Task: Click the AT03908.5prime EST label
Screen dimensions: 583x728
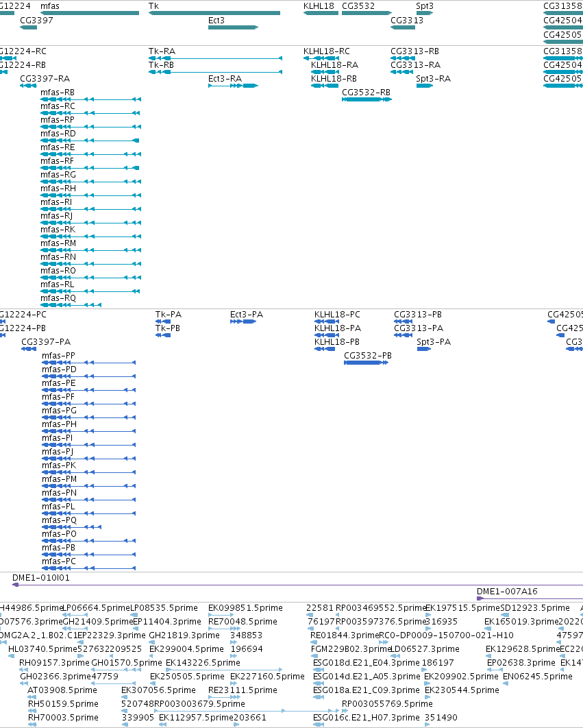Action: tap(62, 690)
